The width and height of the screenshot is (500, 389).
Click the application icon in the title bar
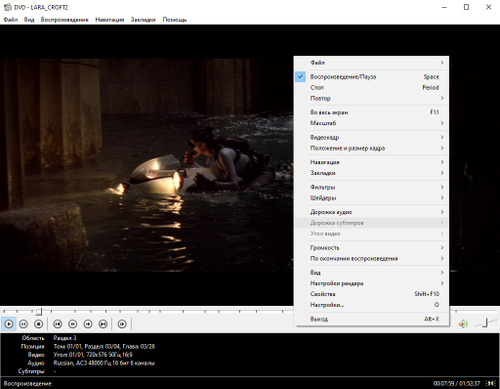(x=7, y=7)
